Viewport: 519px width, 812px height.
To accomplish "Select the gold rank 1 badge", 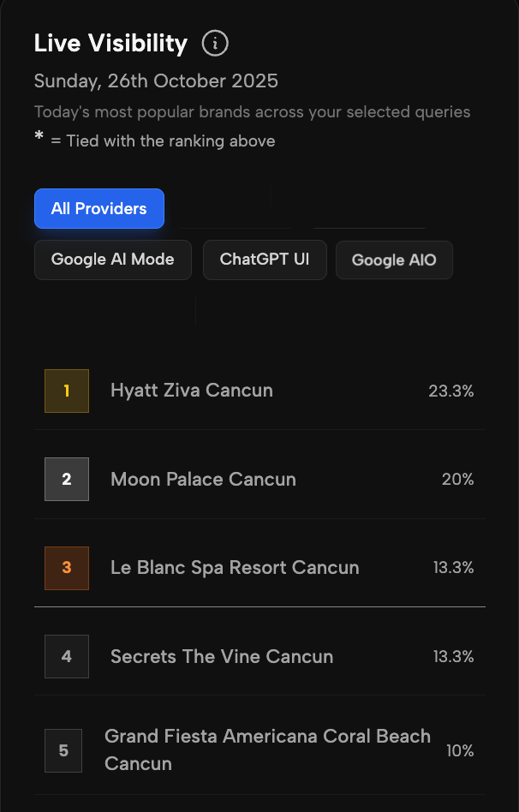I will click(66, 391).
